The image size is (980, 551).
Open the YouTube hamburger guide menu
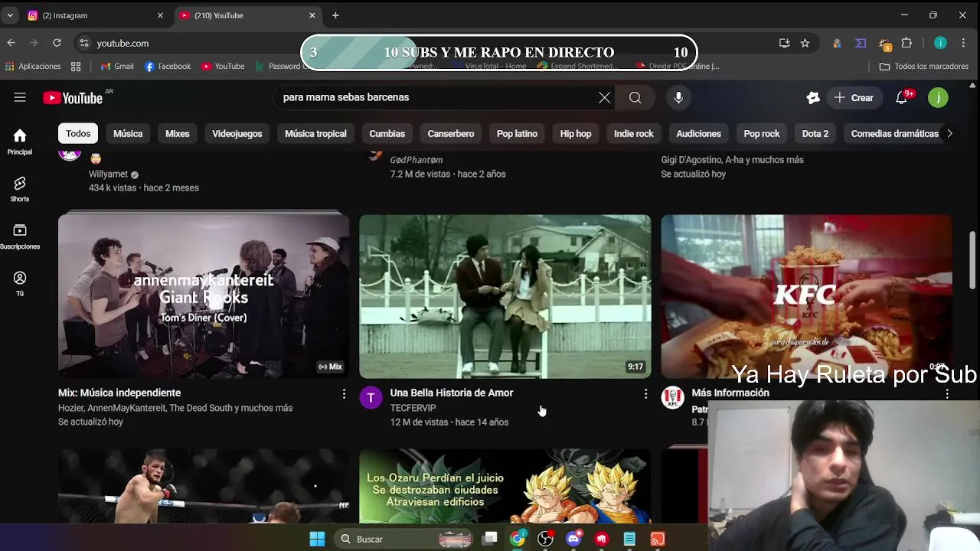click(x=20, y=97)
